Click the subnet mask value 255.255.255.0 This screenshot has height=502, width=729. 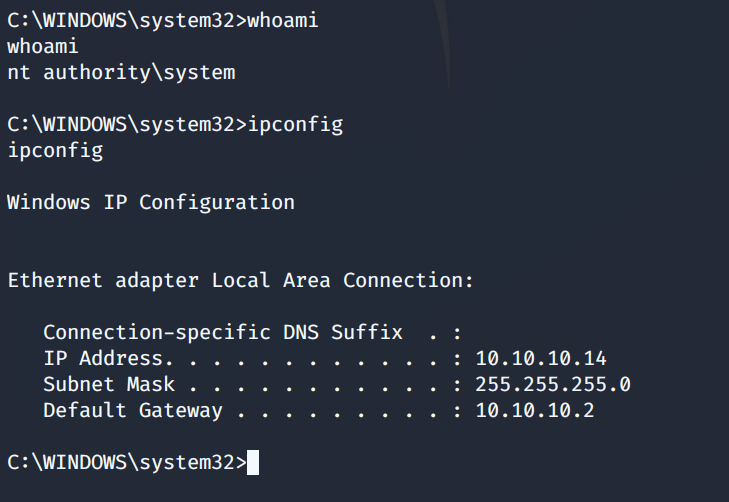coord(553,384)
